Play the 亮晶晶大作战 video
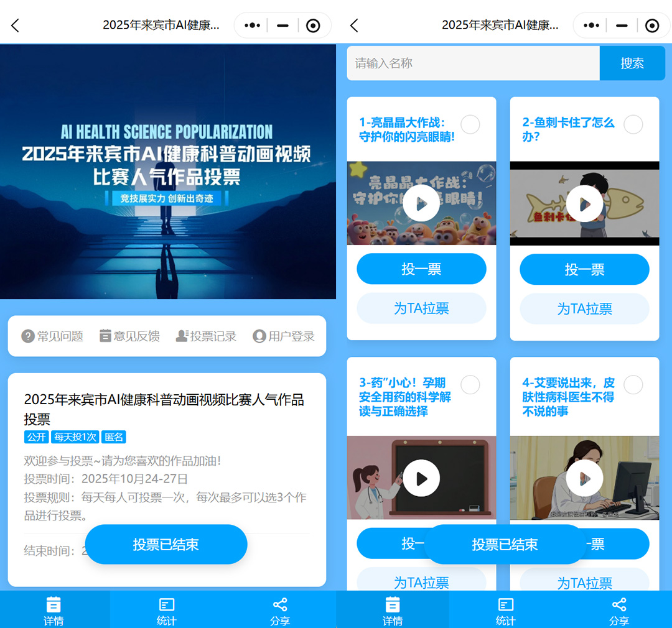The image size is (672, 628). [x=421, y=204]
